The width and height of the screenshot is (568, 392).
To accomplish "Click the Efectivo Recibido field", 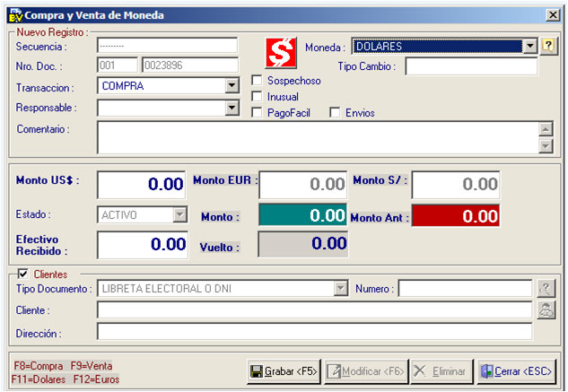I will coord(143,245).
